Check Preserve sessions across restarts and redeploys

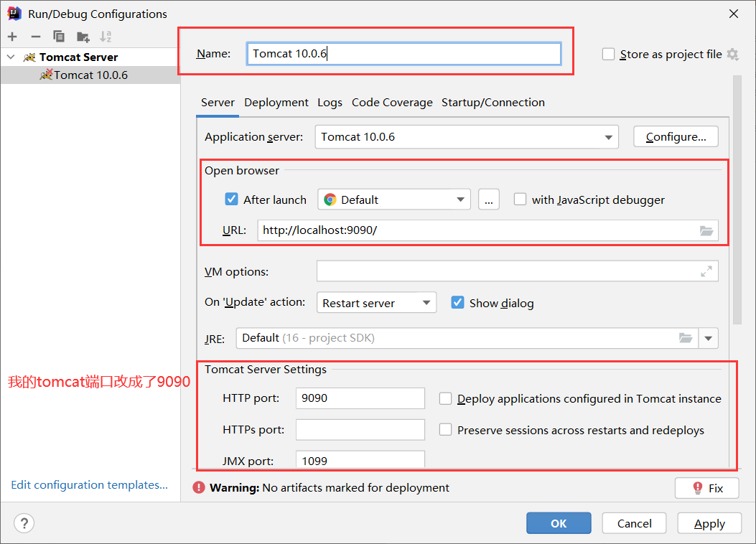click(446, 429)
